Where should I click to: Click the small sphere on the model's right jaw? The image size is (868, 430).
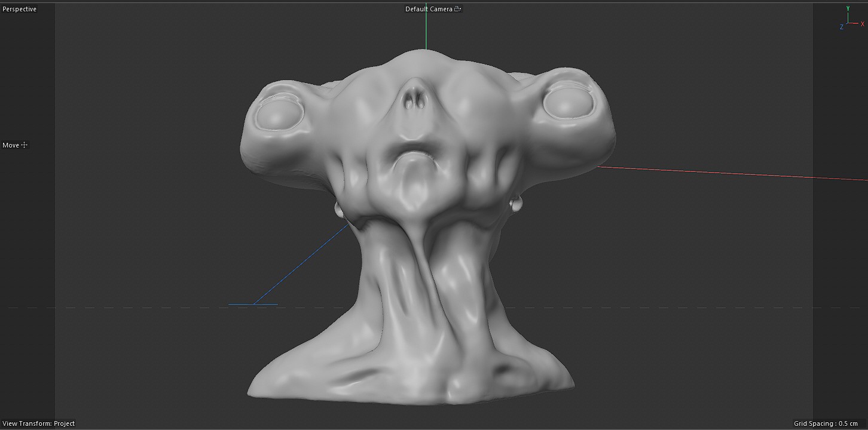point(516,205)
